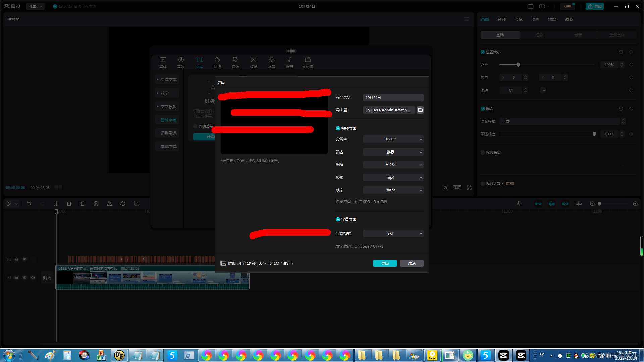Open the 菜单 menu in title bar
The height and width of the screenshot is (362, 644).
35,6
